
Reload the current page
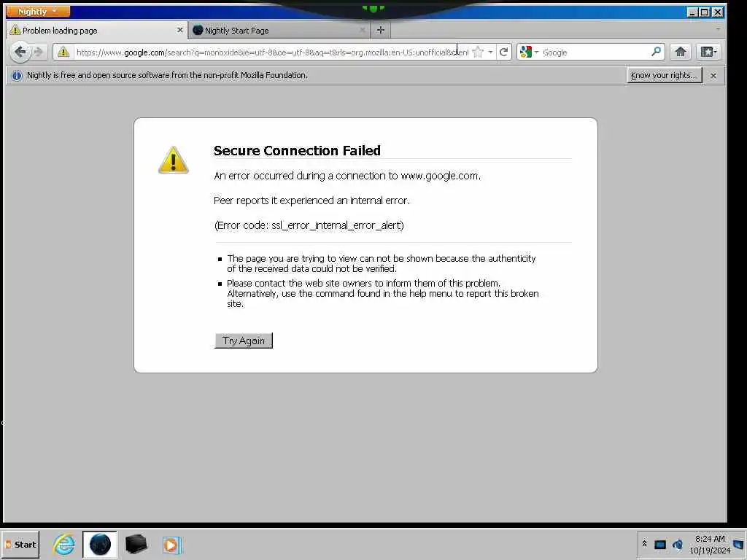503,52
